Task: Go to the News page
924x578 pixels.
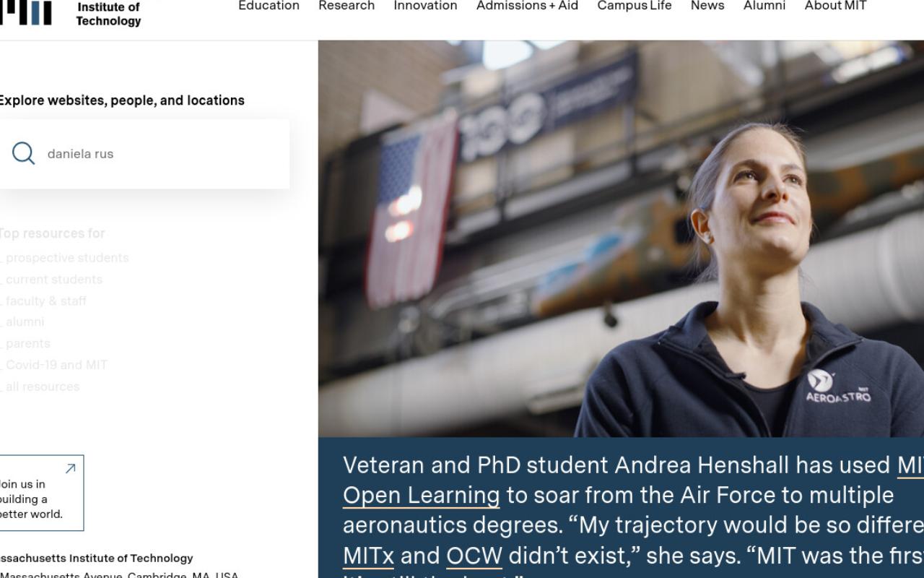Action: pyautogui.click(x=707, y=6)
